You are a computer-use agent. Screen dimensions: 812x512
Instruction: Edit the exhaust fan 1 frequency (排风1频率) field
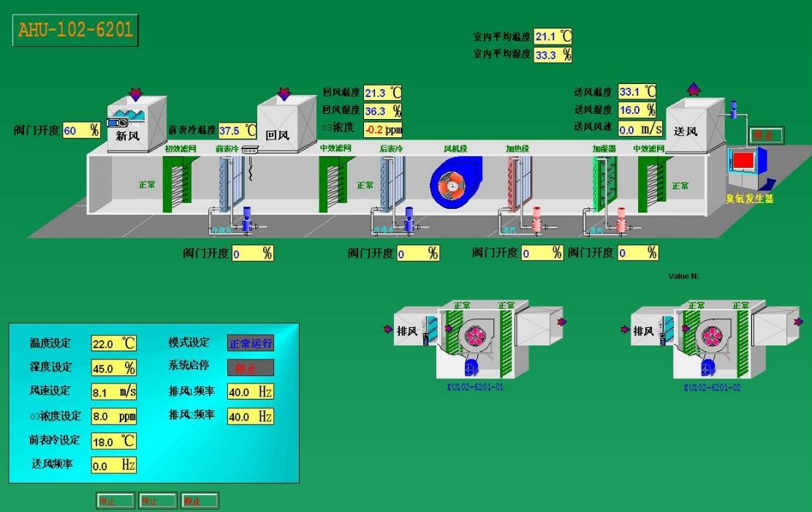pos(250,392)
